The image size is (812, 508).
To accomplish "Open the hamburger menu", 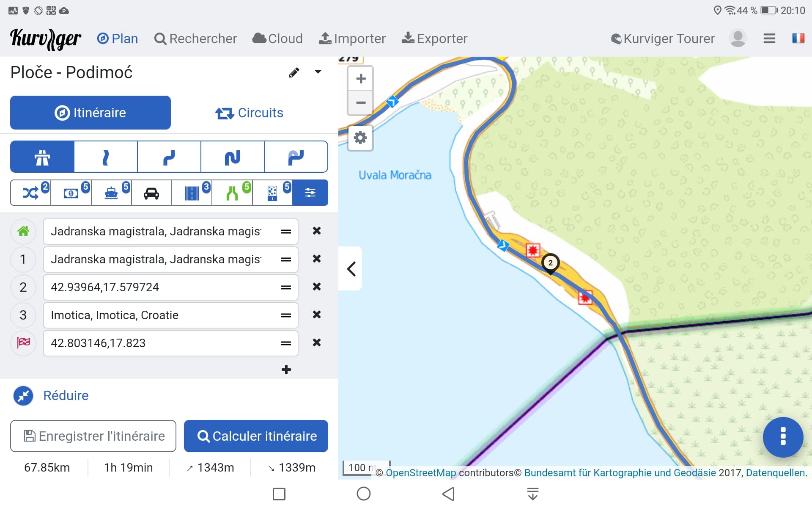I will [769, 39].
